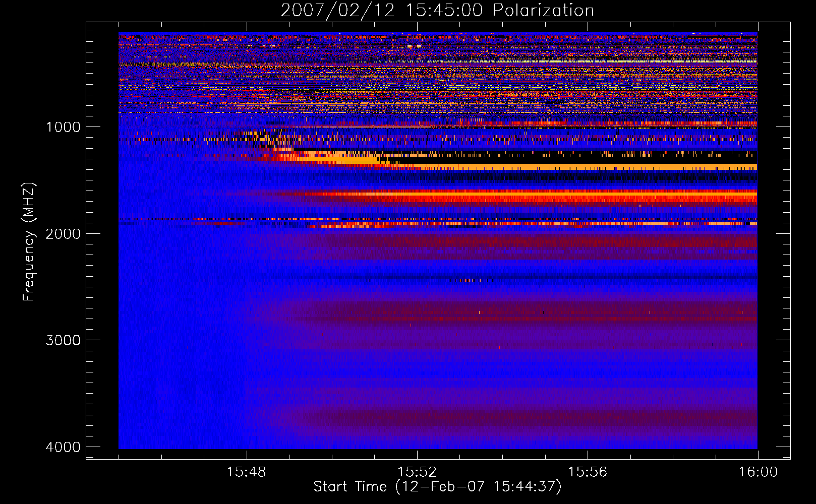Click the 3000 frequency tick label
The image size is (816, 504).
[x=63, y=340]
